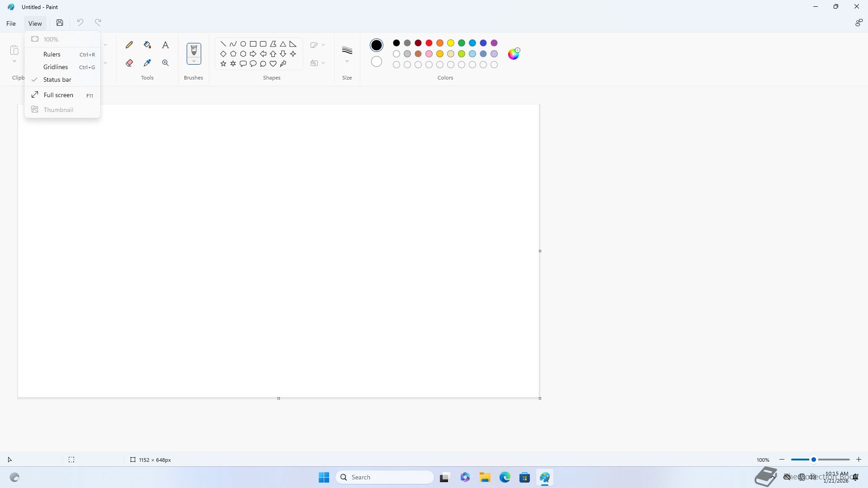
Task: Toggle the Status bar option
Action: coord(57,80)
